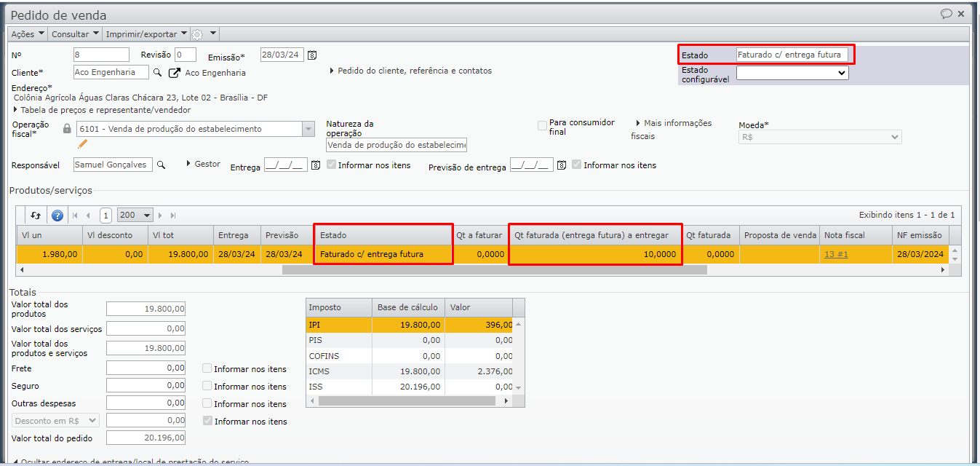Click the NF emissão column header

click(920, 235)
